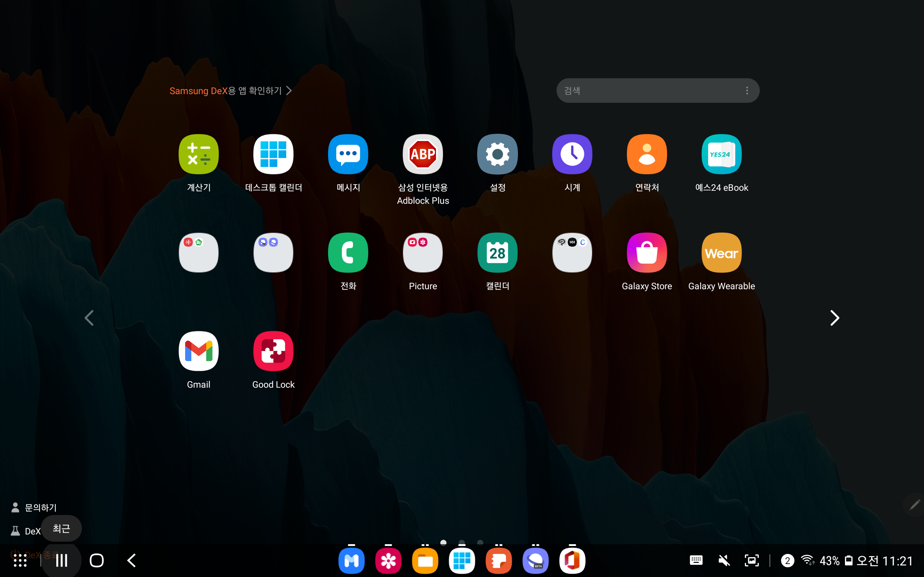Toggle the mute sound icon in the taskbar
This screenshot has width=924, height=577.
(724, 560)
